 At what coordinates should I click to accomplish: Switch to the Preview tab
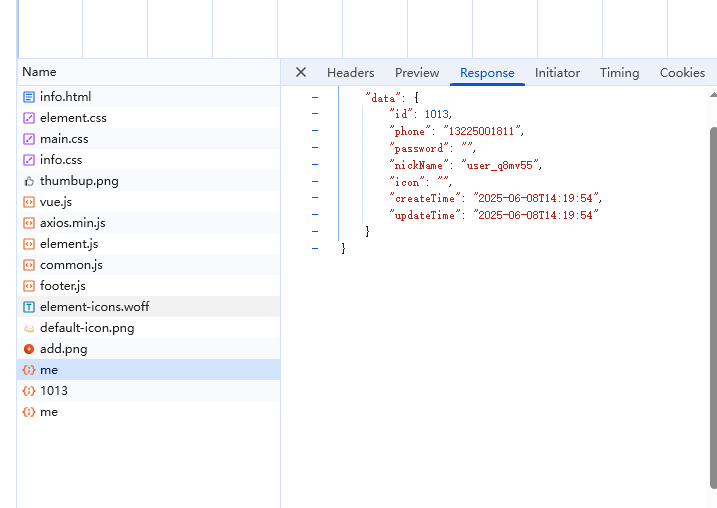coord(417,73)
